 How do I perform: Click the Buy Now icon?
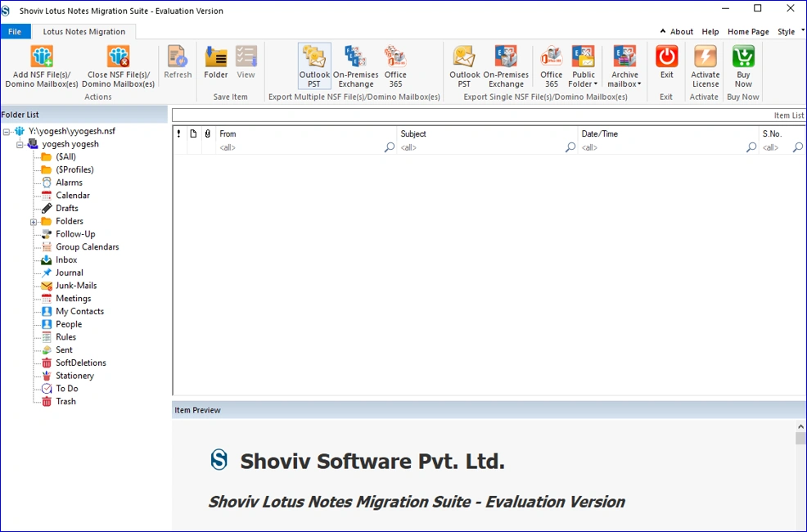click(x=742, y=65)
